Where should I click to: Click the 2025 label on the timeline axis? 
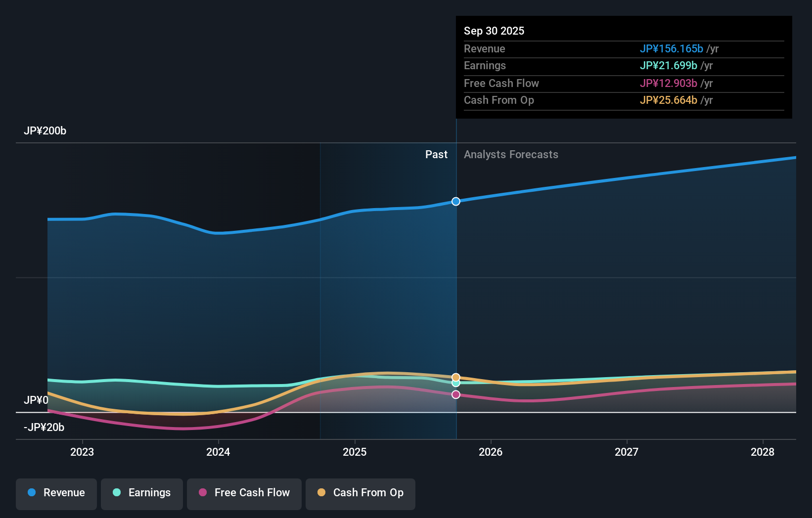tap(355, 452)
